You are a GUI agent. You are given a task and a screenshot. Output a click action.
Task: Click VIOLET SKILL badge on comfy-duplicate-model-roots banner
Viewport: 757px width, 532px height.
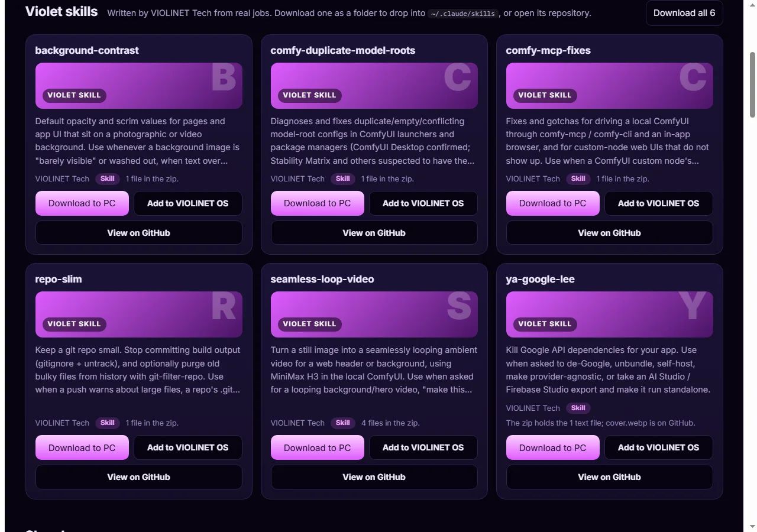[x=310, y=95]
